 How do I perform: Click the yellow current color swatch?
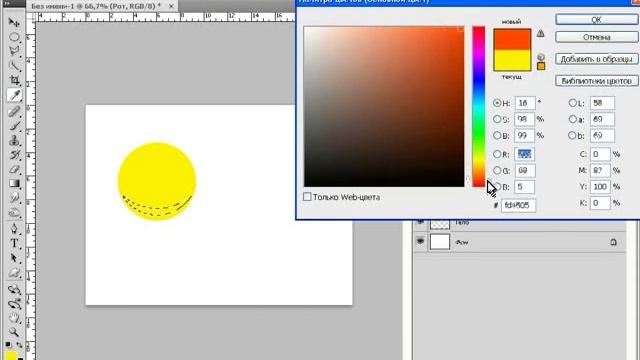[x=512, y=60]
